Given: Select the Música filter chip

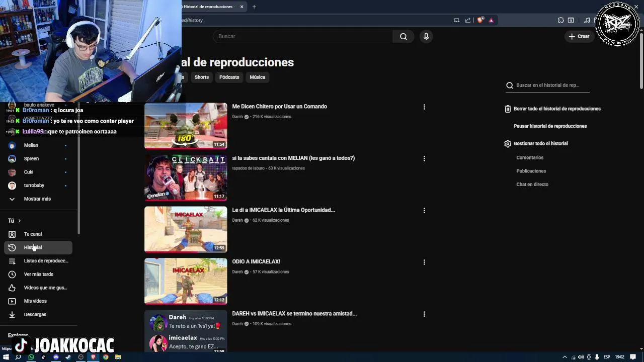Looking at the screenshot, I should (257, 77).
